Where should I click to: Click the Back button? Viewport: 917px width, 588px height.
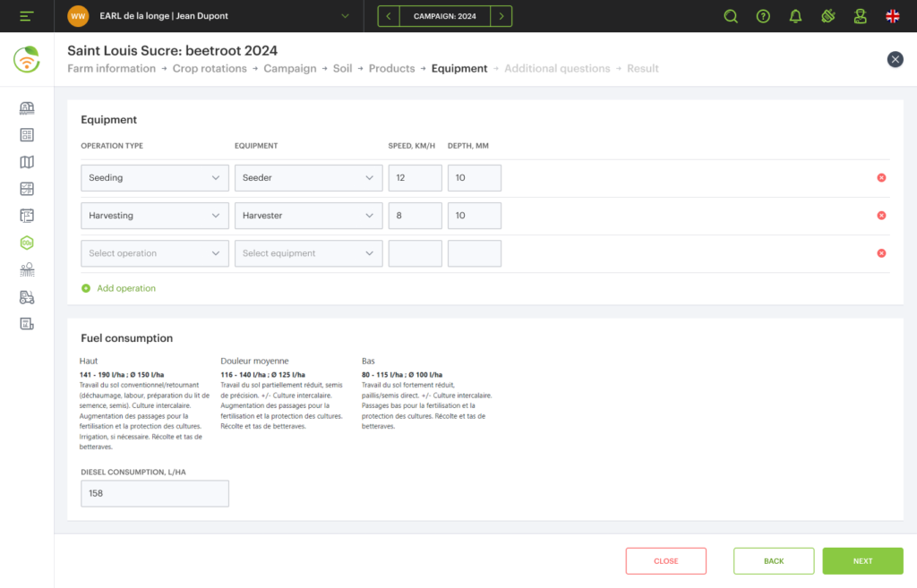pos(774,561)
